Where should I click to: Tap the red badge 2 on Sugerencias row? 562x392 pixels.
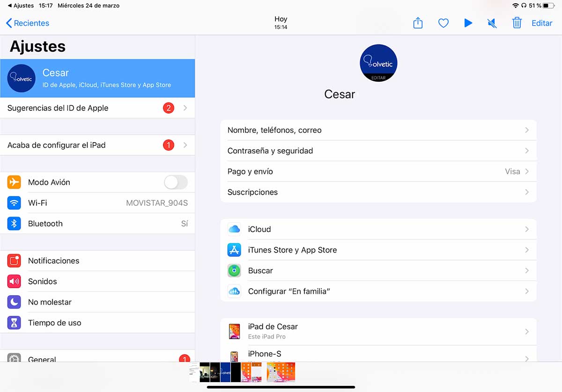pos(168,108)
